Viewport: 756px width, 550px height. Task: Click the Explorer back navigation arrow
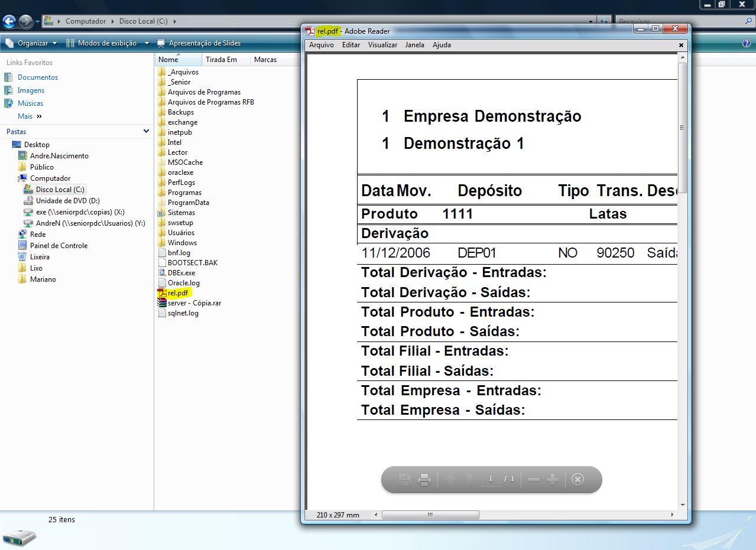[x=9, y=22]
